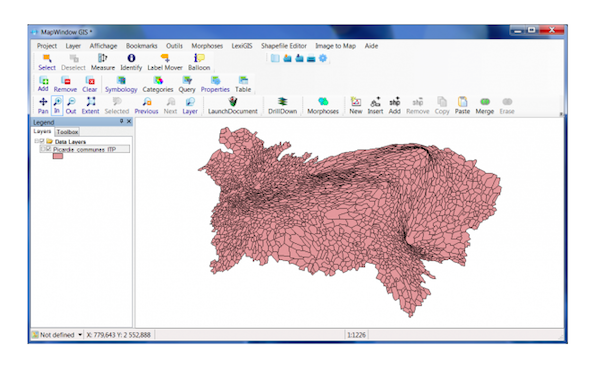Collapse the Data Layers tree group

click(x=37, y=141)
